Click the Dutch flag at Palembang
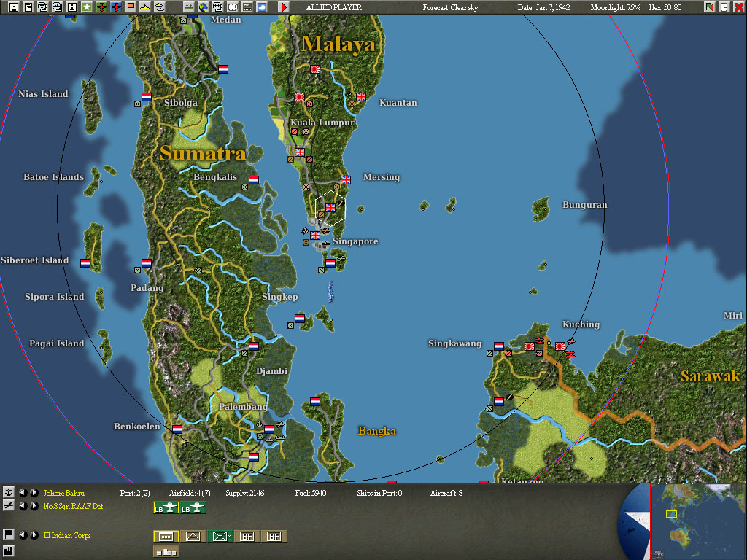This screenshot has height=560, width=747. coord(269,429)
